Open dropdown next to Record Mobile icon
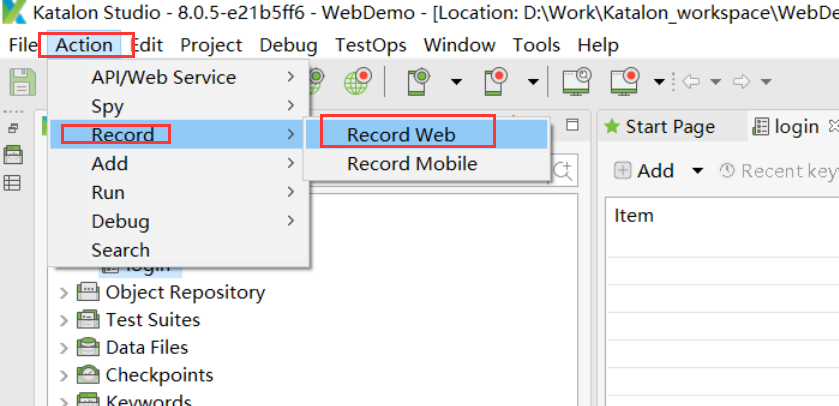839x406 pixels. (x=533, y=82)
